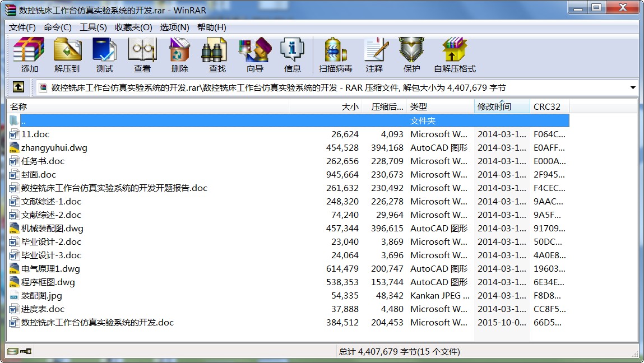Screen dimensions: 644x363
Task: Run the Test (测试) archive tool
Action: (x=104, y=55)
